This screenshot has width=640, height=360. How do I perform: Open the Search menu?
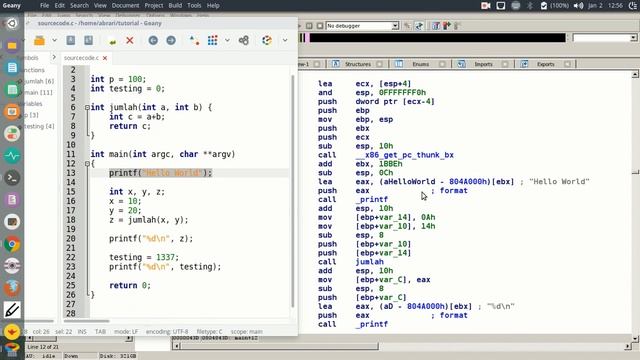pyautogui.click(x=79, y=5)
